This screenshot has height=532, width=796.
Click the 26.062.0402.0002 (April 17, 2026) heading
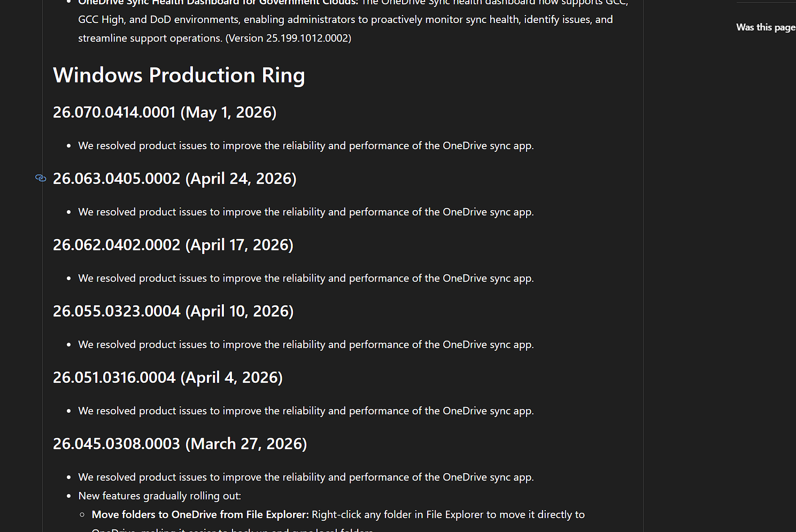tap(173, 245)
